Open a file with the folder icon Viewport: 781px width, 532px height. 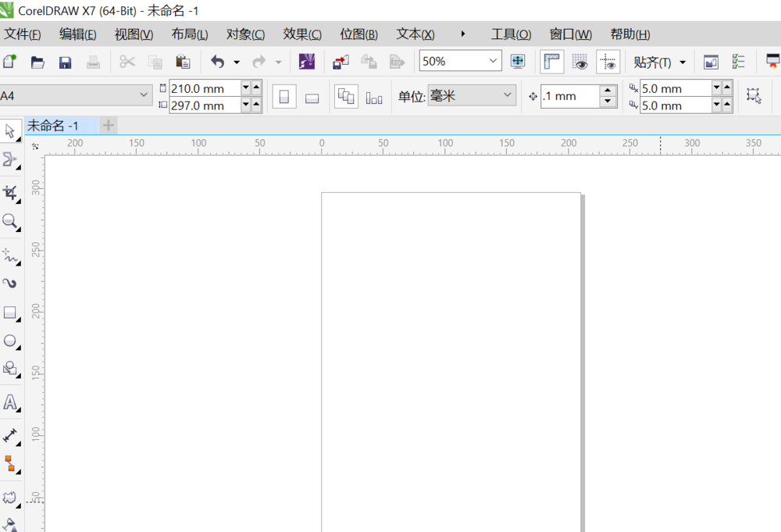(37, 62)
